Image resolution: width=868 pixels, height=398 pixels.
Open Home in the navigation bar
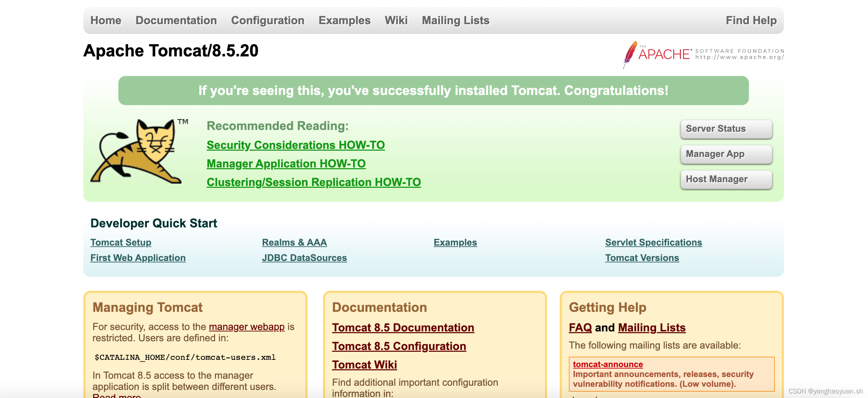(106, 20)
